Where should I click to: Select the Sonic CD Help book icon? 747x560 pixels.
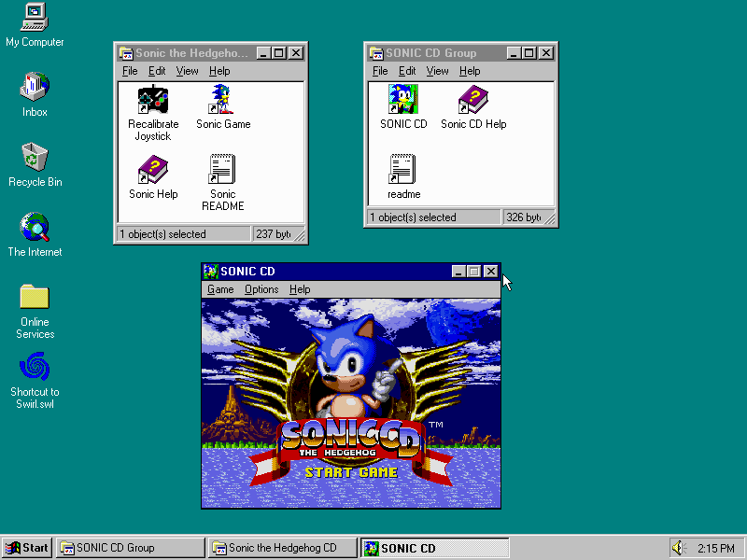[473, 99]
